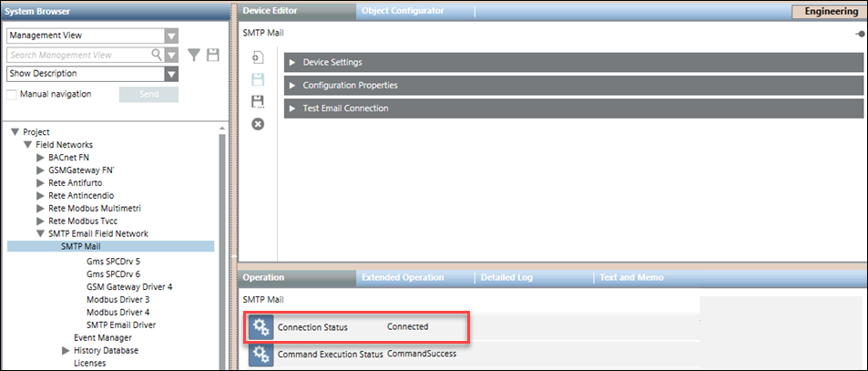Click the Command Execution Status gear icon
This screenshot has height=371, width=868.
point(261,355)
